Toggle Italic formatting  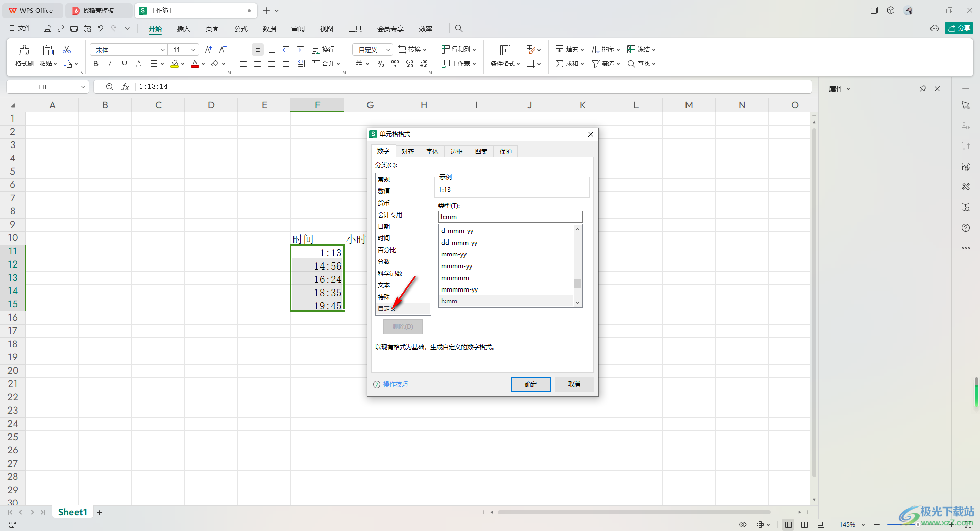tap(110, 64)
